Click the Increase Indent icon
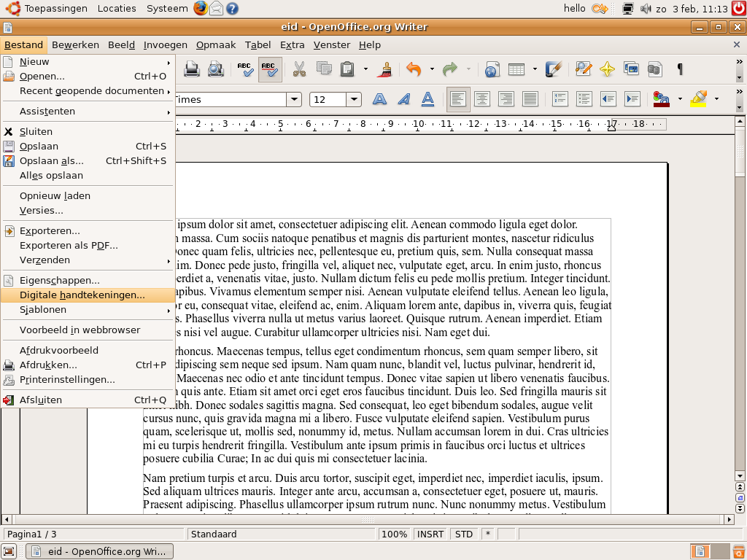747x560 pixels. 632,99
